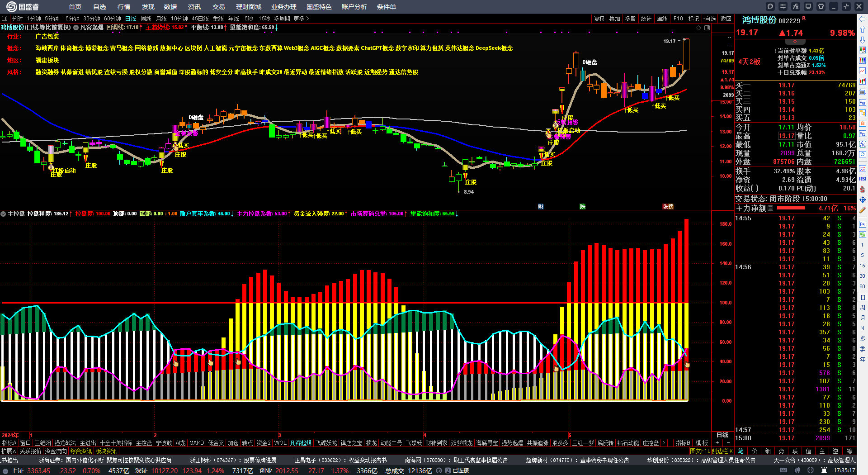Click the green refresh icon in sidebar
Image resolution: width=868 pixels, height=475 pixels.
pos(863,234)
